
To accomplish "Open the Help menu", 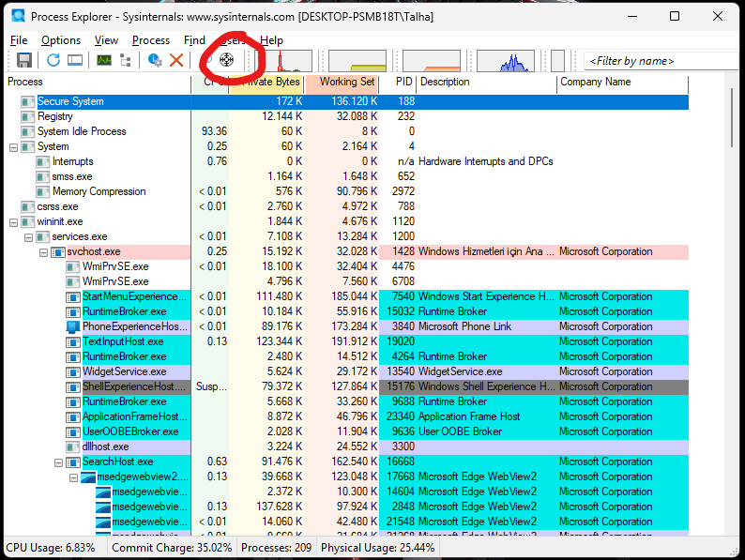I will pos(271,40).
